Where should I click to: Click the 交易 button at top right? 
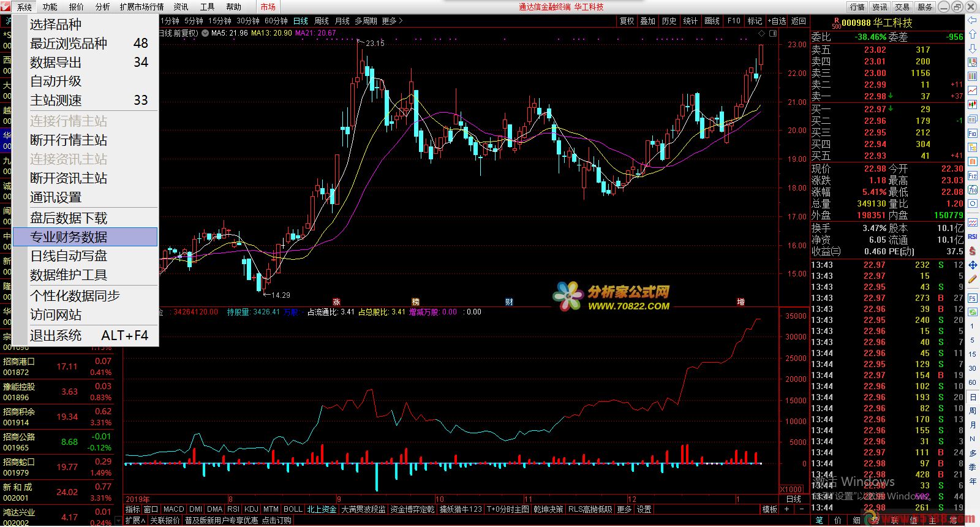(902, 7)
